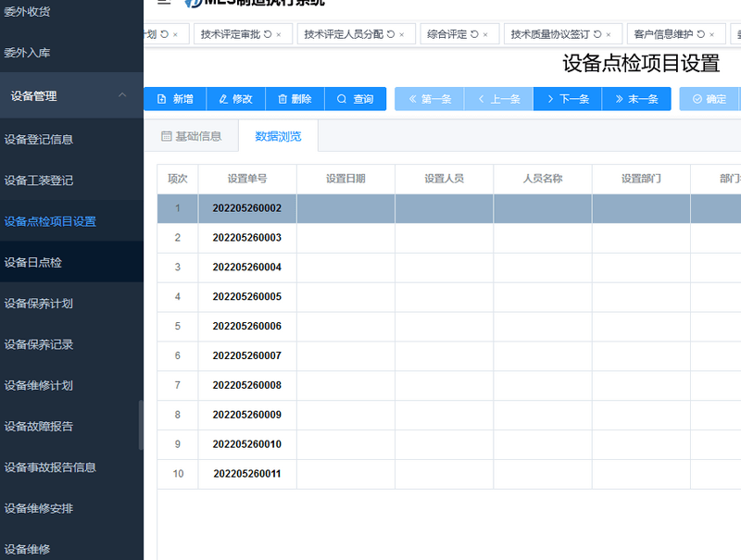Collapse the 设备管理 menu section
741x560 pixels.
coord(122,95)
